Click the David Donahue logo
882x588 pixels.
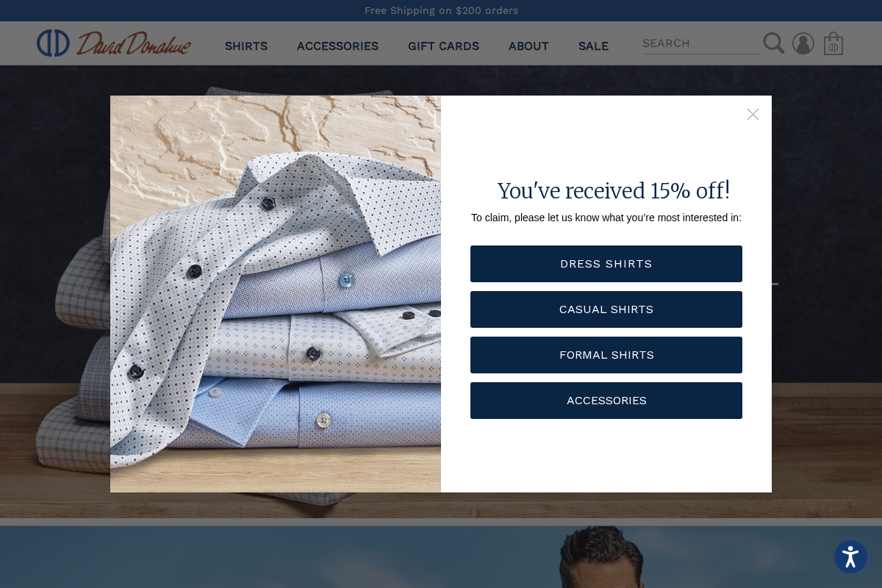click(114, 43)
